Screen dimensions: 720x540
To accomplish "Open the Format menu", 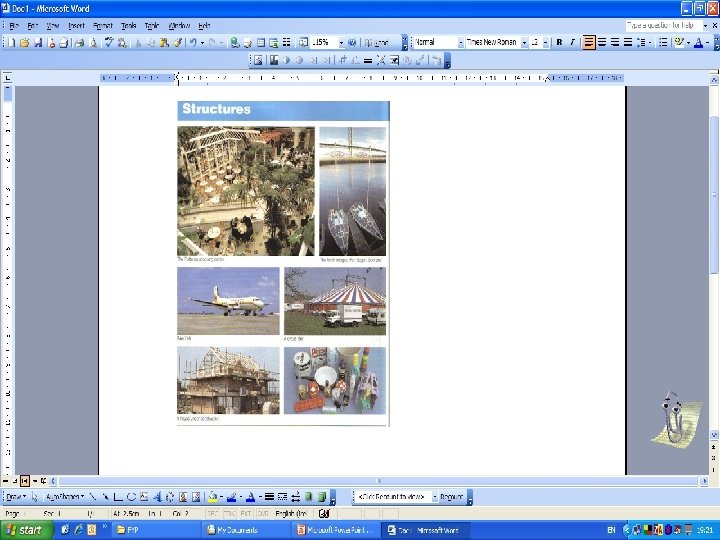I will (102, 26).
